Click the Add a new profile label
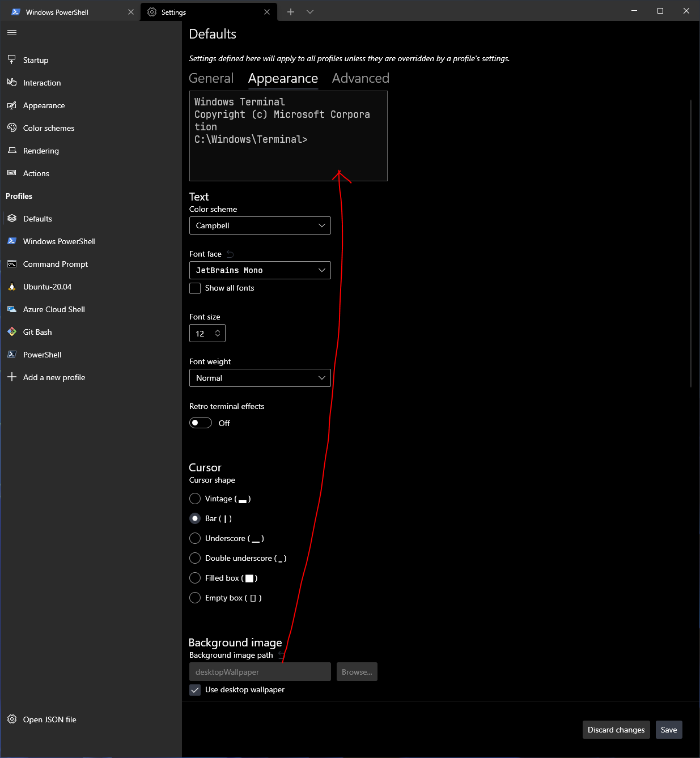This screenshot has width=700, height=758. pyautogui.click(x=54, y=377)
